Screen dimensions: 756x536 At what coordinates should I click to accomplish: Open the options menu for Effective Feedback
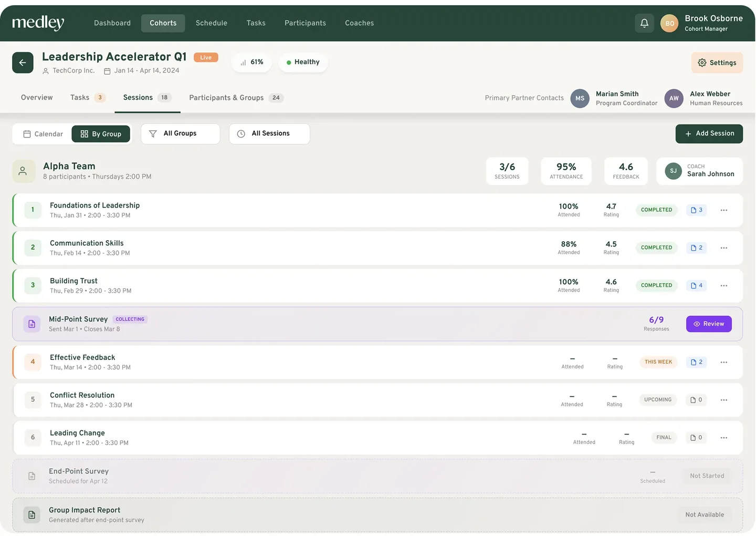(724, 362)
